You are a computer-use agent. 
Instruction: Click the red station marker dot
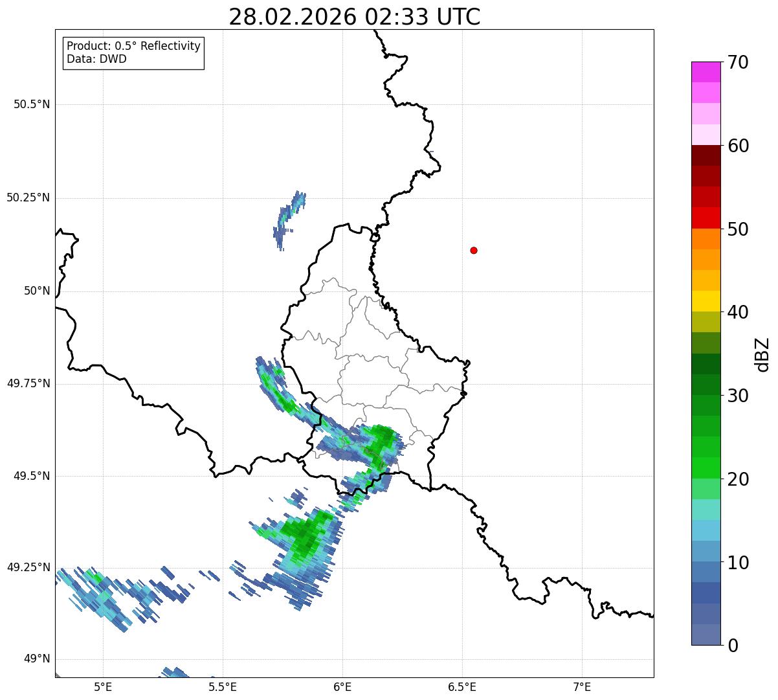pyautogui.click(x=474, y=250)
